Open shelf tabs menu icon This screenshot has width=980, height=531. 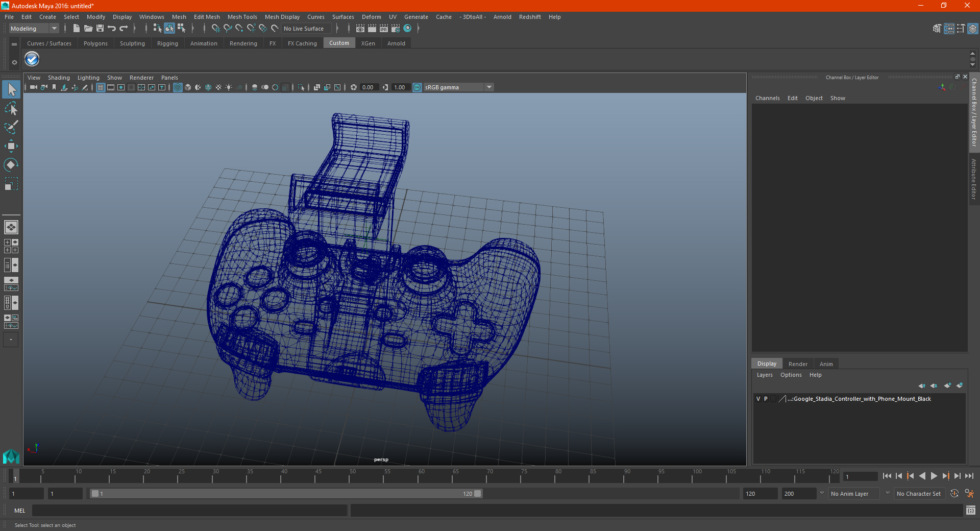(14, 44)
